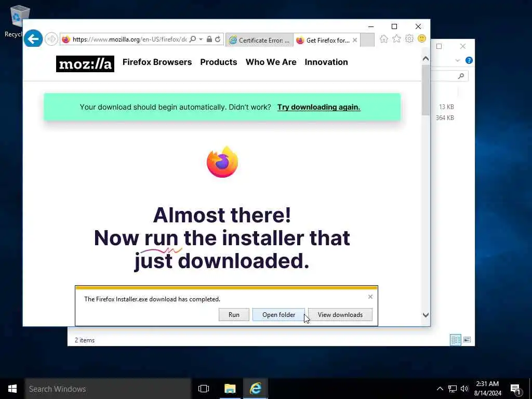
Task: Click the Firefox favicon in address bar
Action: tap(66, 39)
